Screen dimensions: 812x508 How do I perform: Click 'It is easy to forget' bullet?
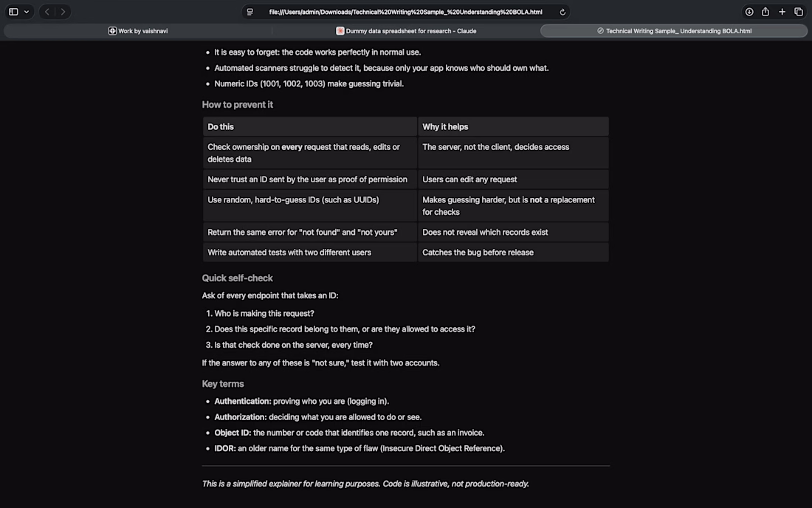click(x=317, y=52)
